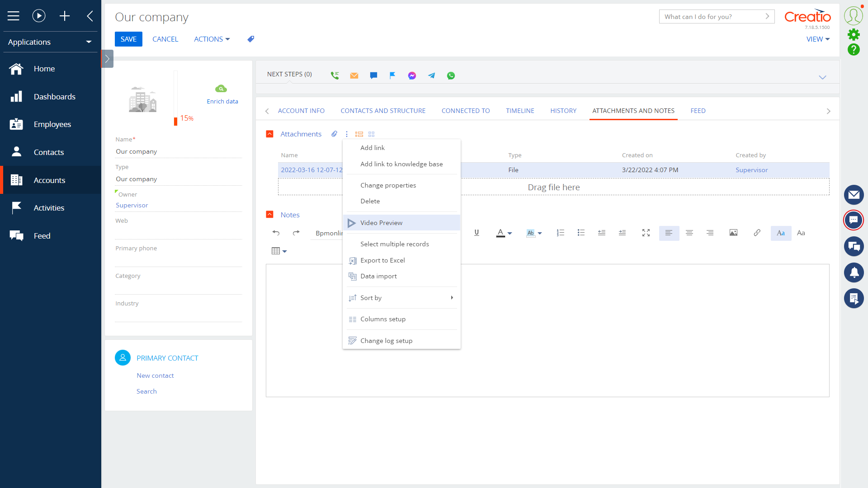Viewport: 868px width, 488px height.
Task: Click the WhatsApp icon in next steps
Action: click(x=451, y=75)
